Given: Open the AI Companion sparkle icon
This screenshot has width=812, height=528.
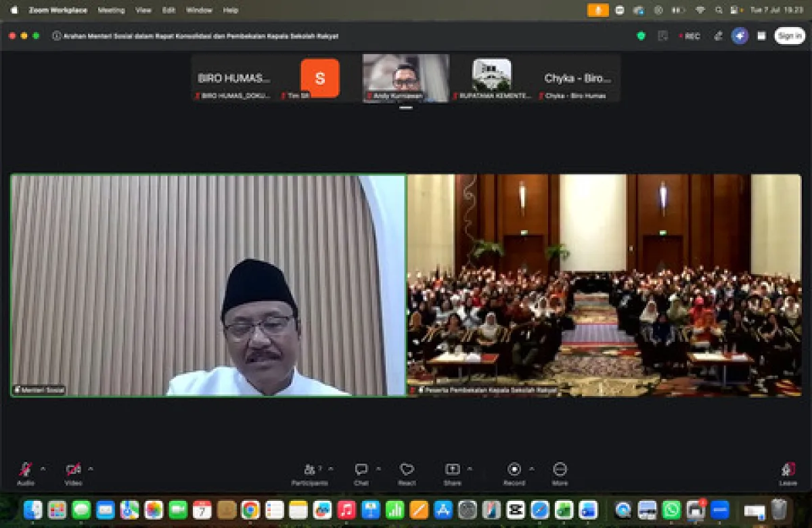Looking at the screenshot, I should 740,36.
